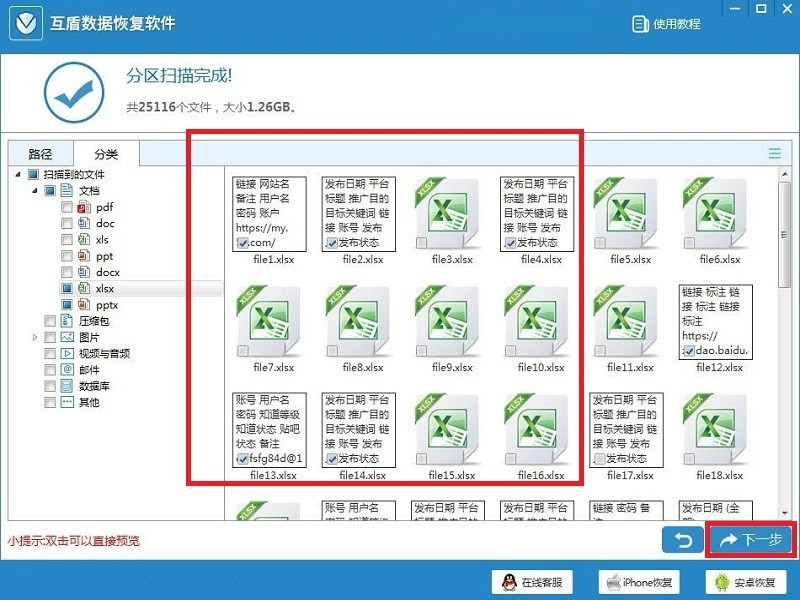Select the file9.xlsx Excel icon
The width and height of the screenshot is (800, 600).
[x=447, y=321]
